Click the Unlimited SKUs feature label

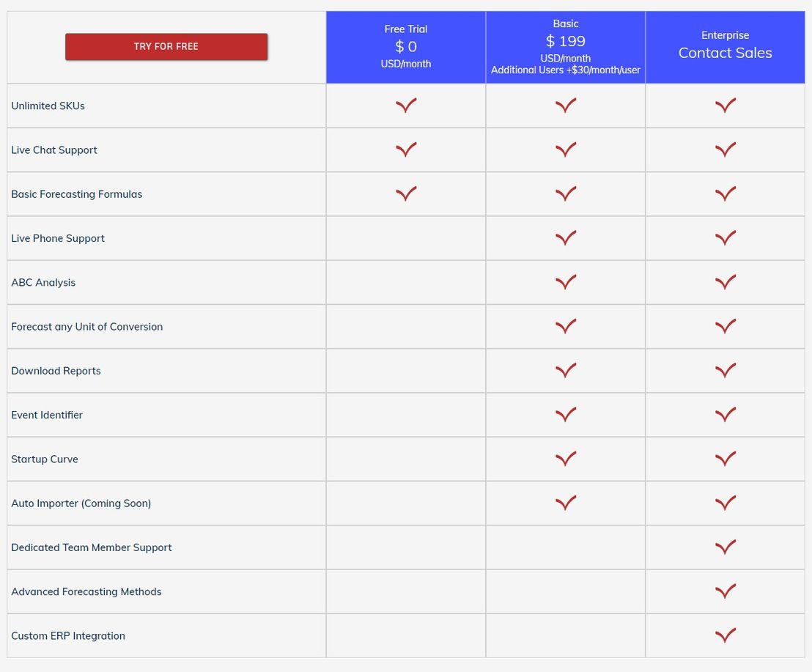click(48, 106)
